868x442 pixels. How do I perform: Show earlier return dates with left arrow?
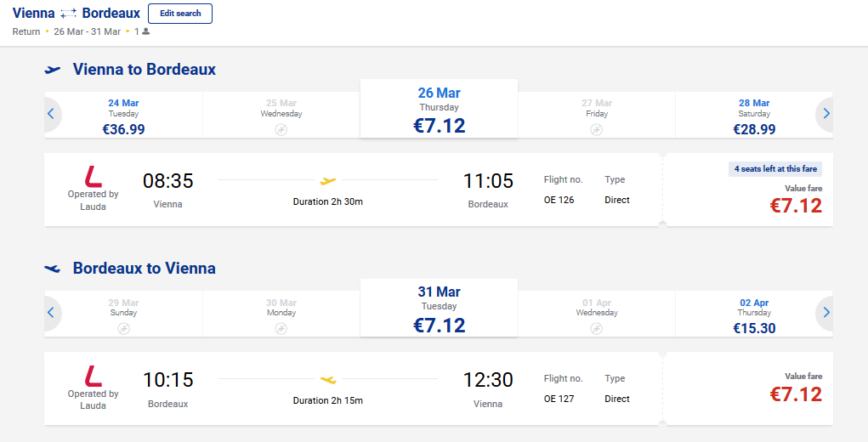[x=51, y=313]
